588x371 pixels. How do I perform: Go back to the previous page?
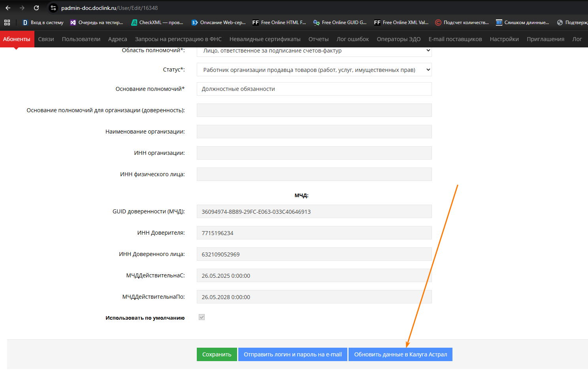pos(8,8)
